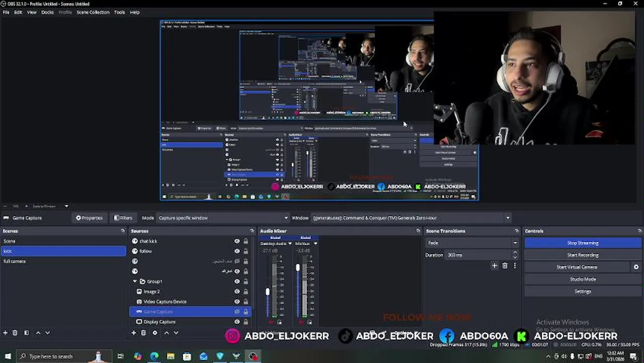Open source properties gear in Sources toolbar
The width and height of the screenshot is (644, 363).
click(x=155, y=333)
